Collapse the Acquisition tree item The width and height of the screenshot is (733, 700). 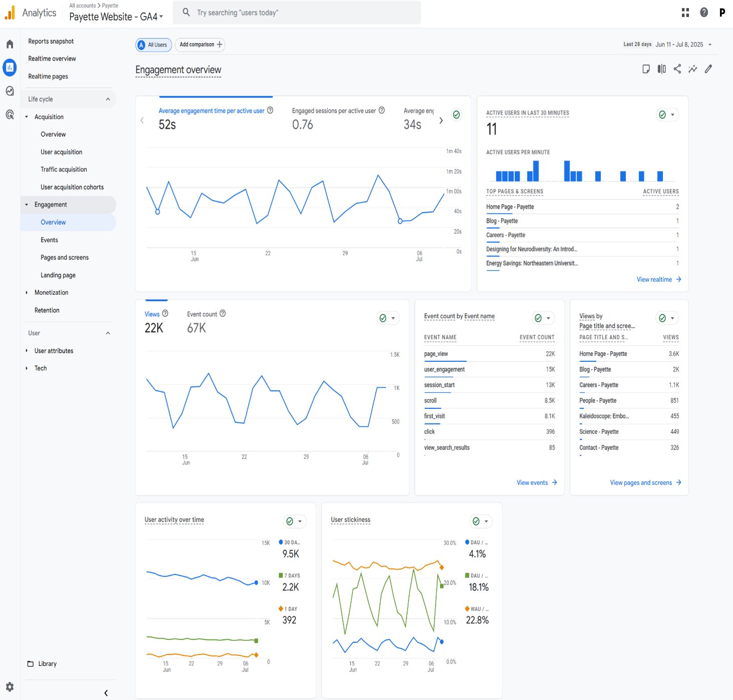[x=27, y=117]
